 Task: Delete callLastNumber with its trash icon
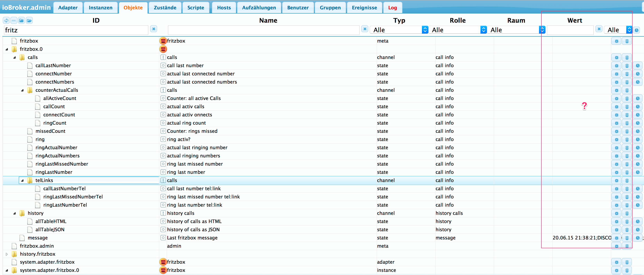pos(627,66)
